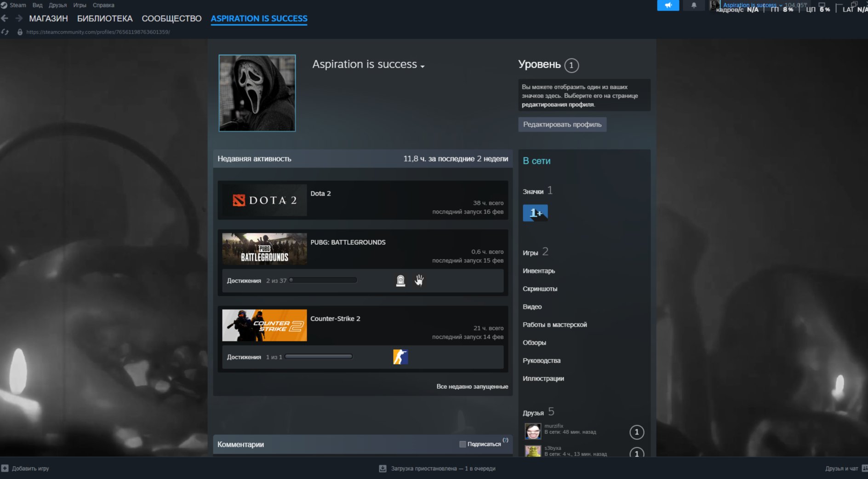Click the PUBG tombstone achievement icon
Screen dimensions: 868x479
point(401,281)
